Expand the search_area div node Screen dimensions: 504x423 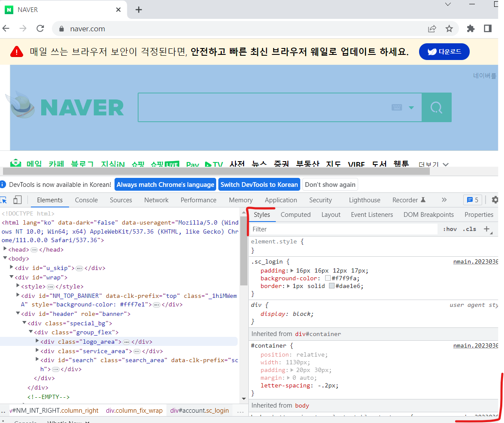click(37, 360)
